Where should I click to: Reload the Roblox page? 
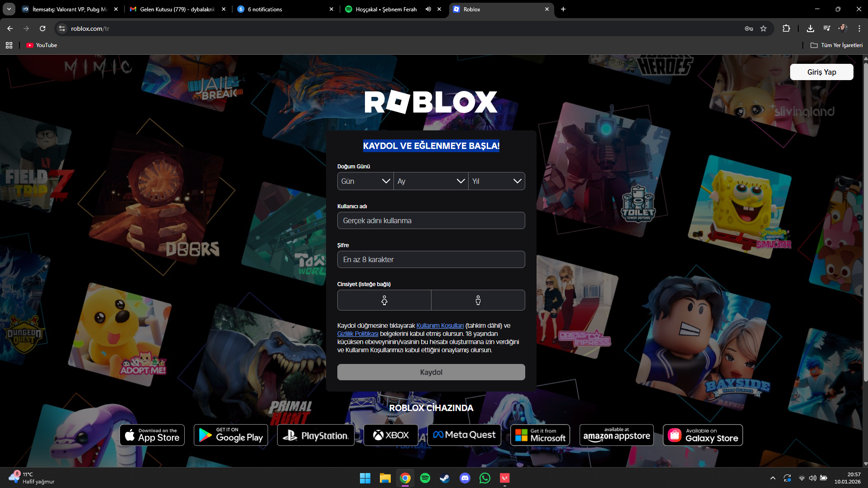click(x=43, y=29)
